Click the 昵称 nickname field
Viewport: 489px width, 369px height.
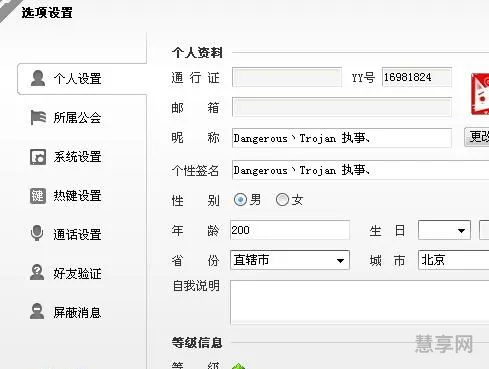[342, 138]
